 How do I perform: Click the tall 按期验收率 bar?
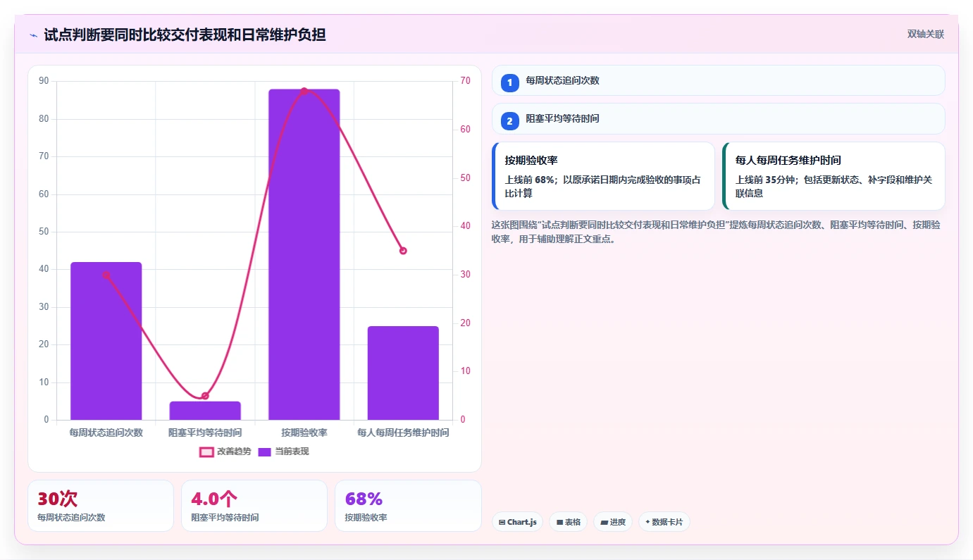(x=304, y=254)
